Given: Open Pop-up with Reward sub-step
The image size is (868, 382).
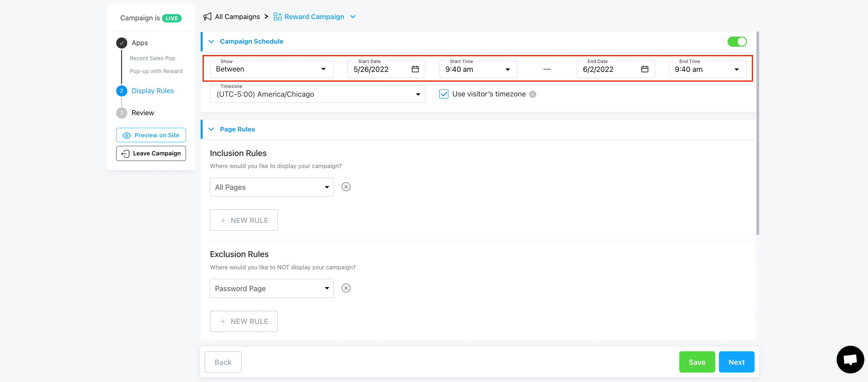Looking at the screenshot, I should coord(156,71).
